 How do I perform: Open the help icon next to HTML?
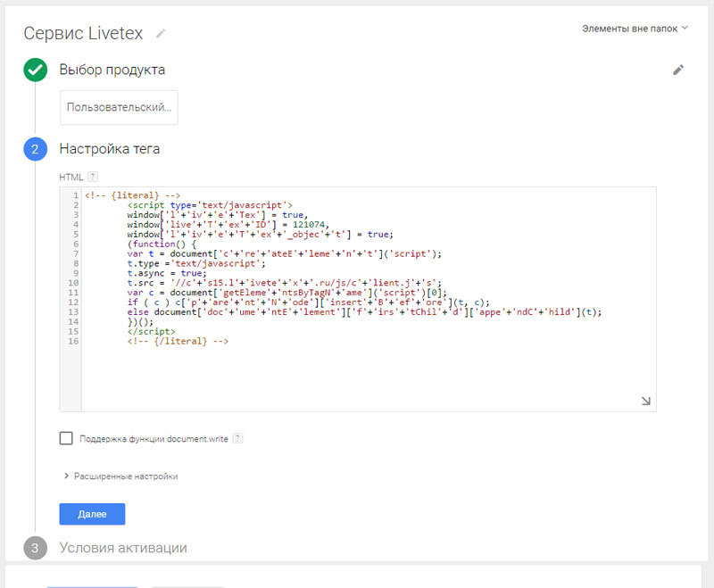[93, 177]
